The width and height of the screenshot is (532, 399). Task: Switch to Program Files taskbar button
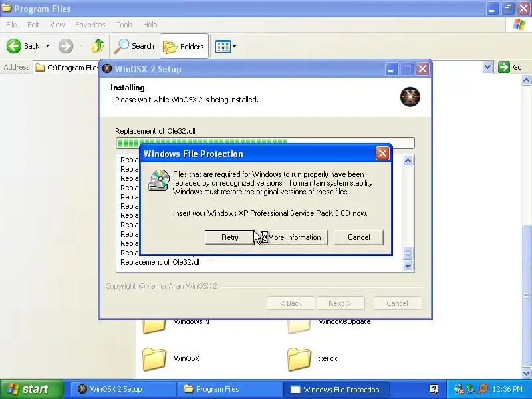(229, 389)
